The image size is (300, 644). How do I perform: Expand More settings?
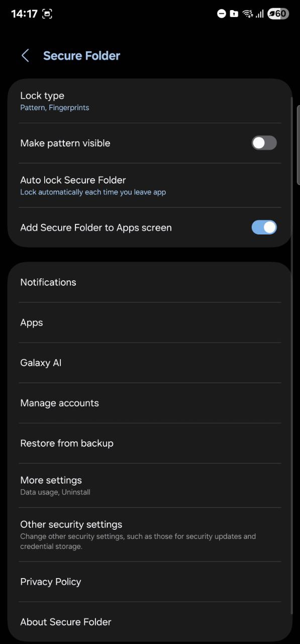tap(150, 486)
